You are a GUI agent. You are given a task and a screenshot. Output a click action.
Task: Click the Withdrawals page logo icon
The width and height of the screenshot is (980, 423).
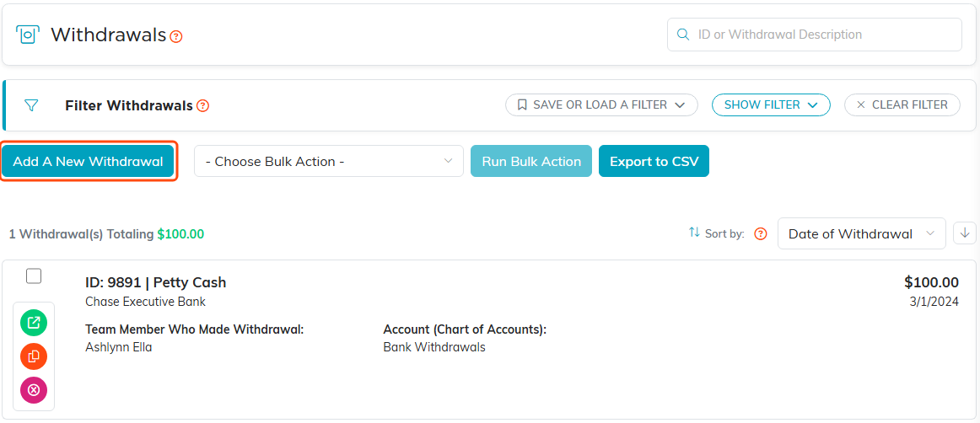tap(27, 35)
